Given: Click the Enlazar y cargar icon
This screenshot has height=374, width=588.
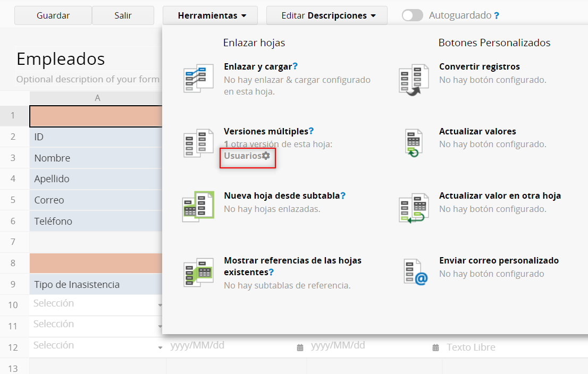Looking at the screenshot, I should tap(198, 79).
